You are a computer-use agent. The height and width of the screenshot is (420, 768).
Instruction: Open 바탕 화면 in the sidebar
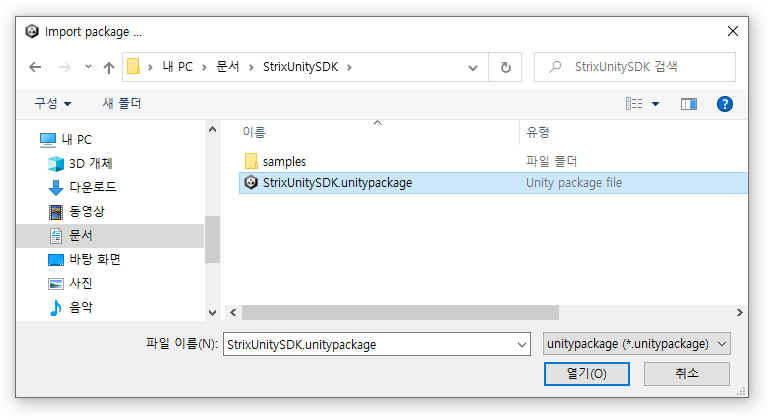coord(95,259)
